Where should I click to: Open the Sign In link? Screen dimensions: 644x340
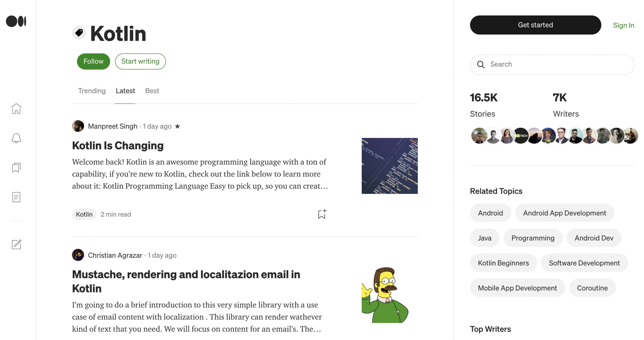click(x=623, y=25)
